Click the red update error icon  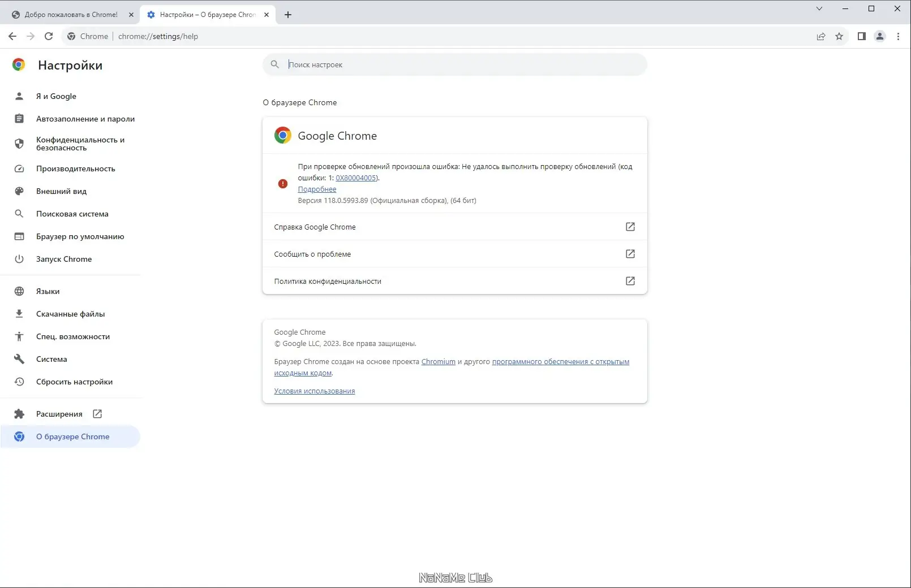coord(283,184)
